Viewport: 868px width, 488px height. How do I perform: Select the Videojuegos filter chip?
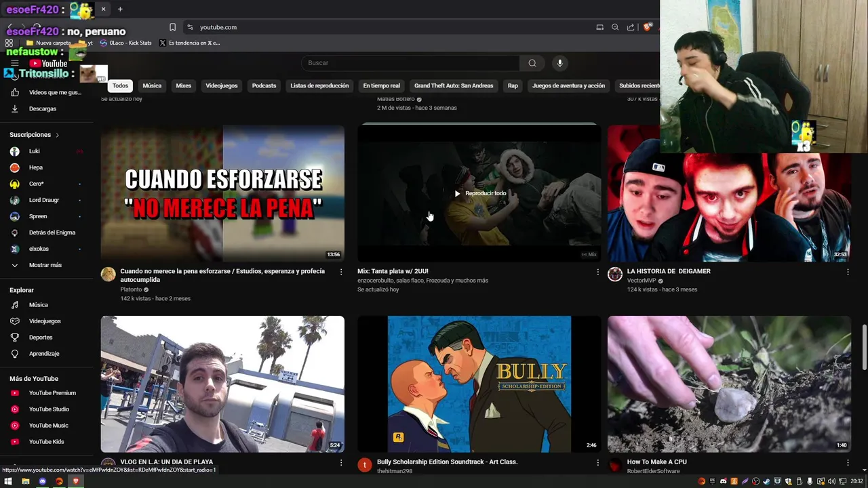coord(222,86)
